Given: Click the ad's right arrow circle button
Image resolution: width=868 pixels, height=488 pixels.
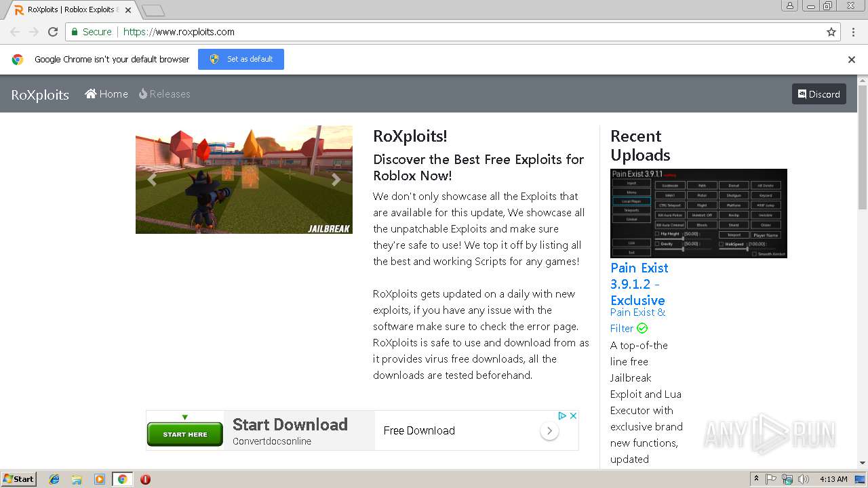Looking at the screenshot, I should [549, 430].
